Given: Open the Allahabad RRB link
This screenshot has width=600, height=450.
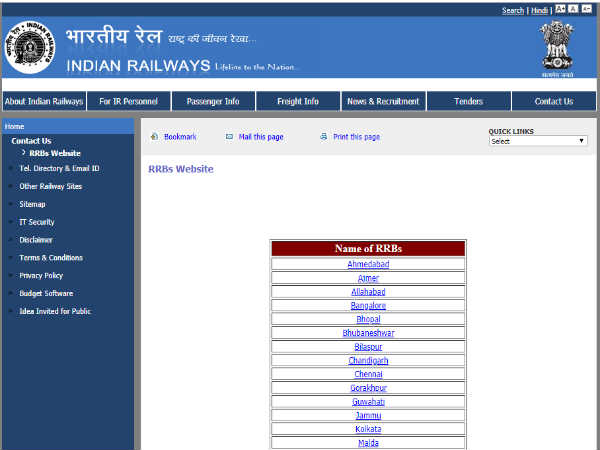Looking at the screenshot, I should pos(368,292).
